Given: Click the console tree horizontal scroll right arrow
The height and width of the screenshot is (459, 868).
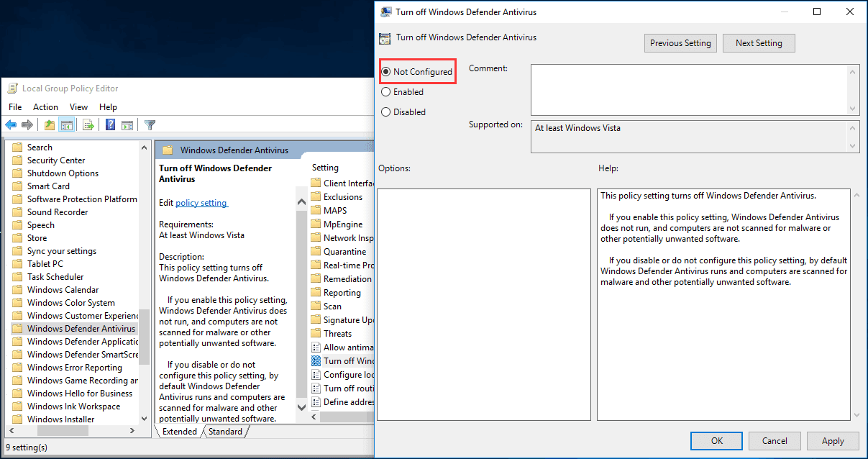Looking at the screenshot, I should point(132,430).
